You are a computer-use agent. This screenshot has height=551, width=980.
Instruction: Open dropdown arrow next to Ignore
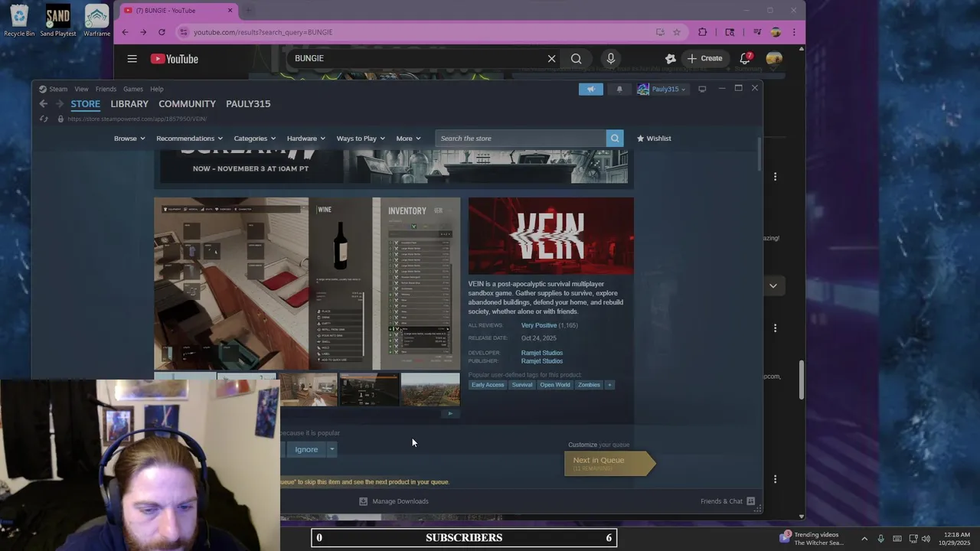pos(332,449)
